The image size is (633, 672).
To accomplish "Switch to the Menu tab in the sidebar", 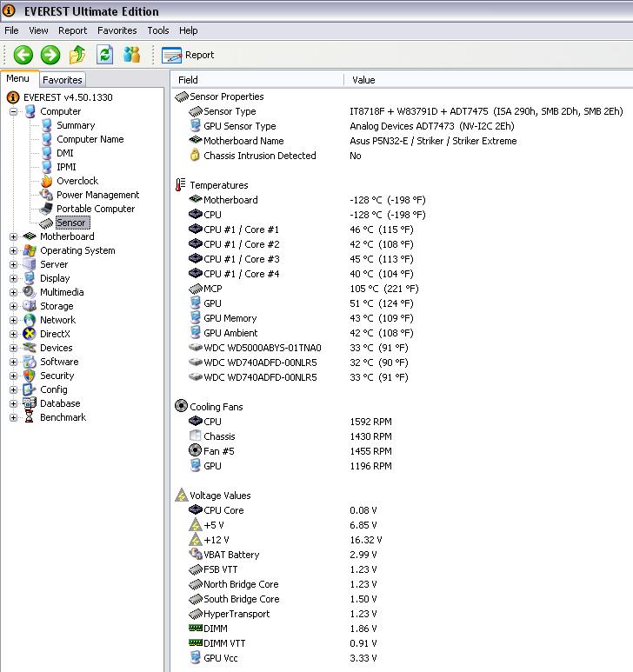I will click(x=18, y=78).
